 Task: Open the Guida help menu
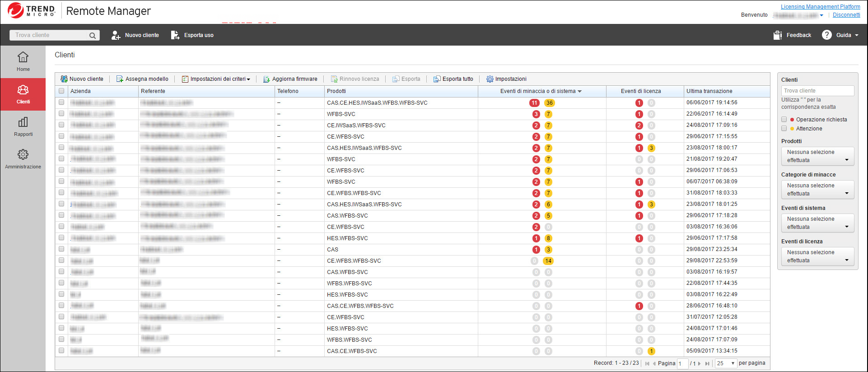(840, 35)
